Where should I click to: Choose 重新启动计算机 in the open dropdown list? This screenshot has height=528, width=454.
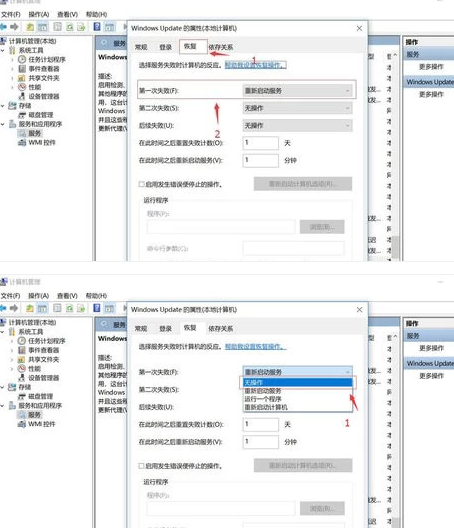pos(297,407)
